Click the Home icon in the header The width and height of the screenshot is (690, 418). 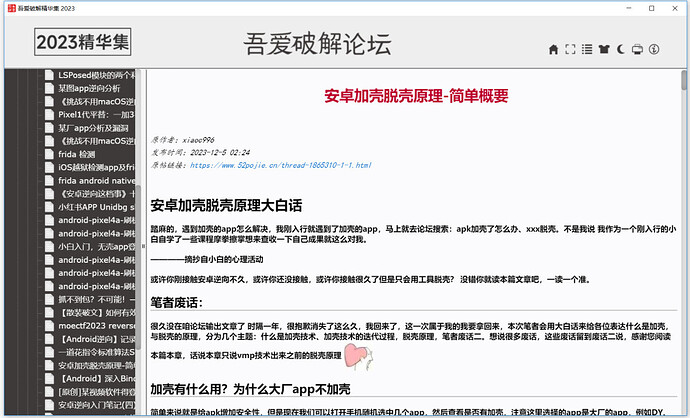(553, 49)
